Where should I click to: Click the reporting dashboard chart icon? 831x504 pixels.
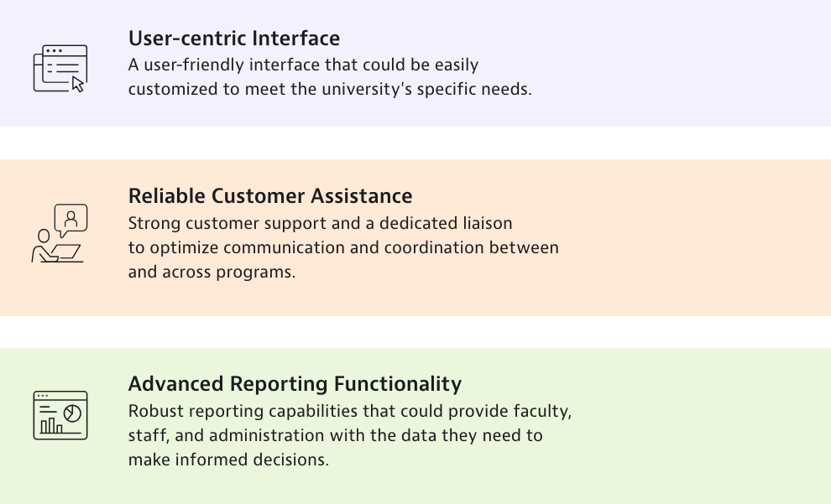point(60,415)
